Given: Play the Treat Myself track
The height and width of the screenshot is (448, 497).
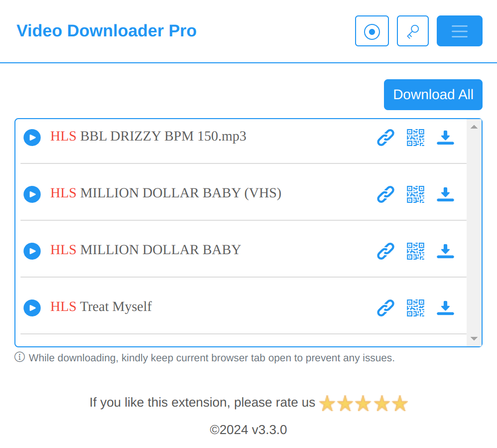Looking at the screenshot, I should pos(32,307).
